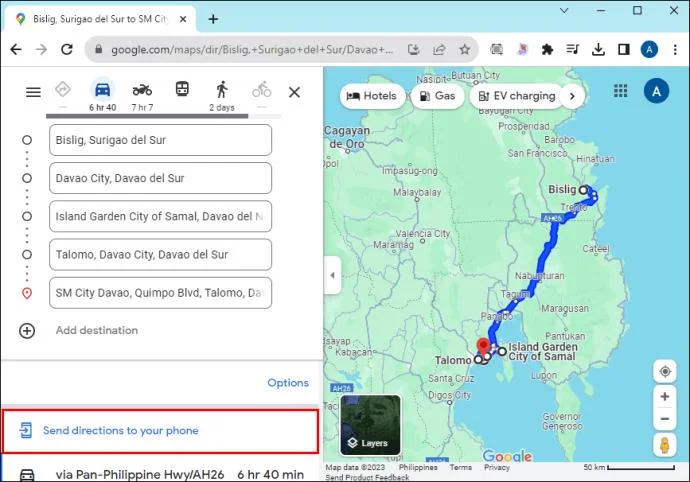Edit the Bislig, Surigao del Sur field
Image resolution: width=690 pixels, height=482 pixels.
tap(161, 140)
